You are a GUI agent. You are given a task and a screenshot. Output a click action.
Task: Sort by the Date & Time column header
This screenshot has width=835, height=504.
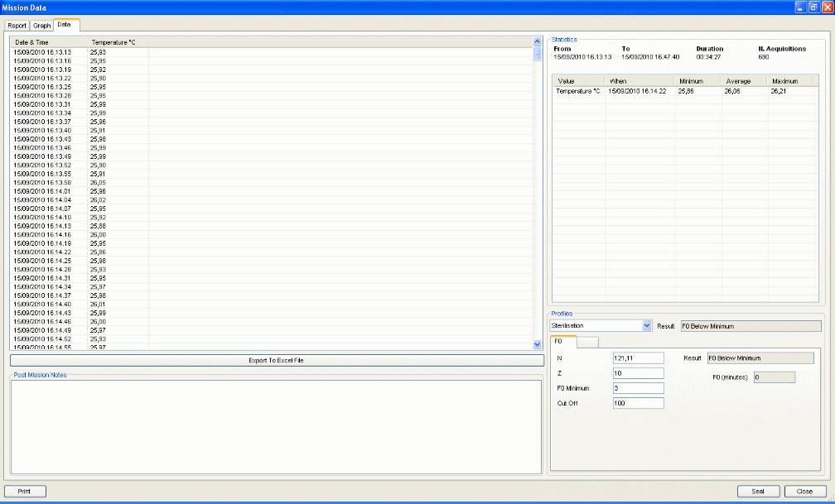coord(37,41)
